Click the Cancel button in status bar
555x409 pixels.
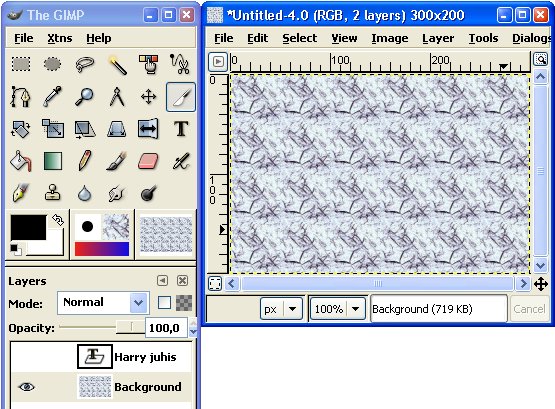(529, 309)
